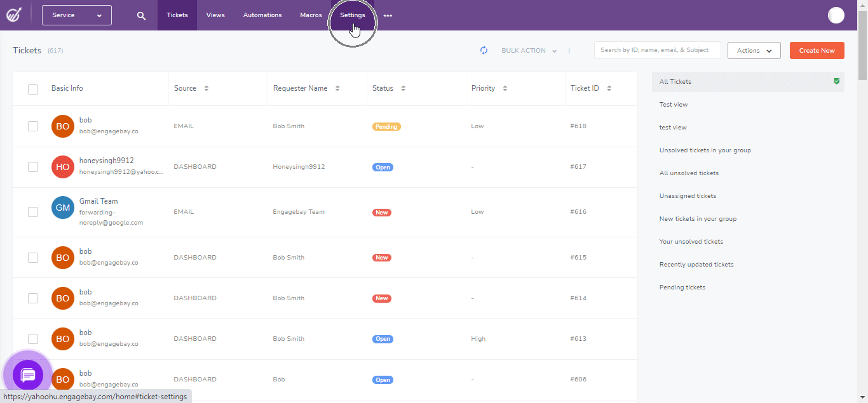Screen dimensions: 868x403
Task: Click requester name Honeysingh9912
Action: [299, 167]
